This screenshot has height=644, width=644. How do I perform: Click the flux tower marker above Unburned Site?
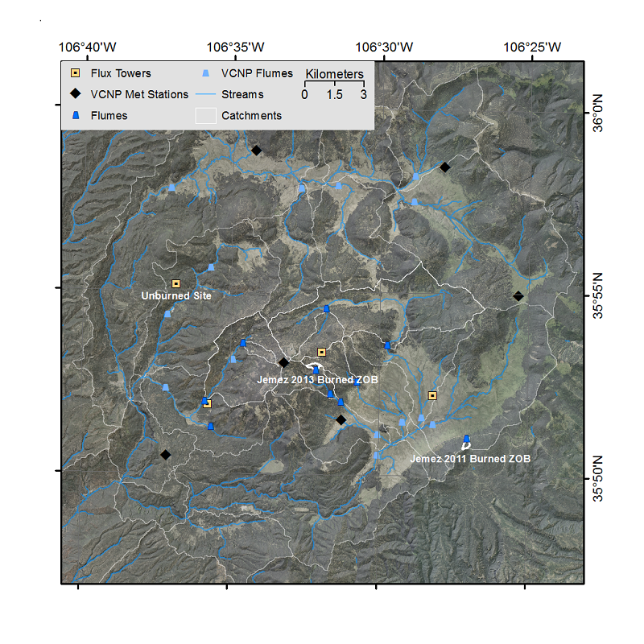coord(175,283)
